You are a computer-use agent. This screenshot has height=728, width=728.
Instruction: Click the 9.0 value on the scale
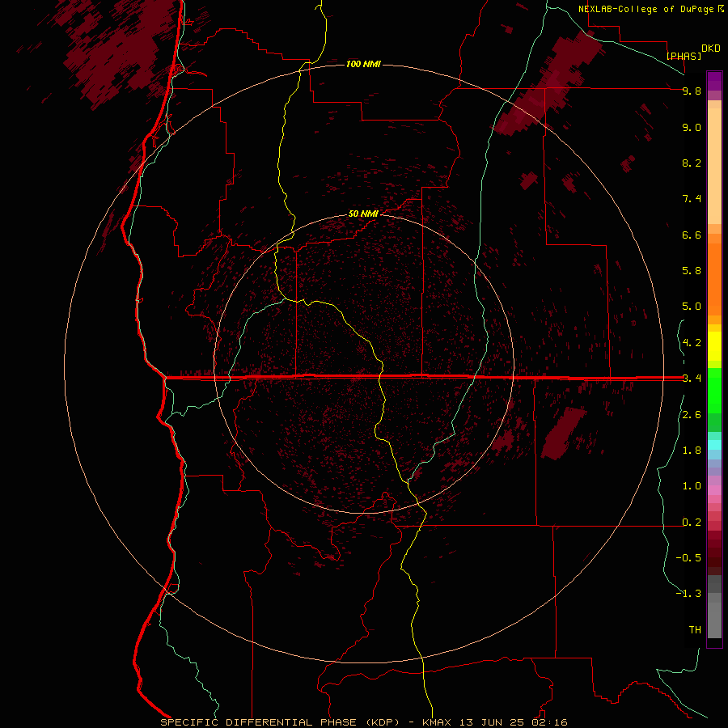click(x=692, y=128)
